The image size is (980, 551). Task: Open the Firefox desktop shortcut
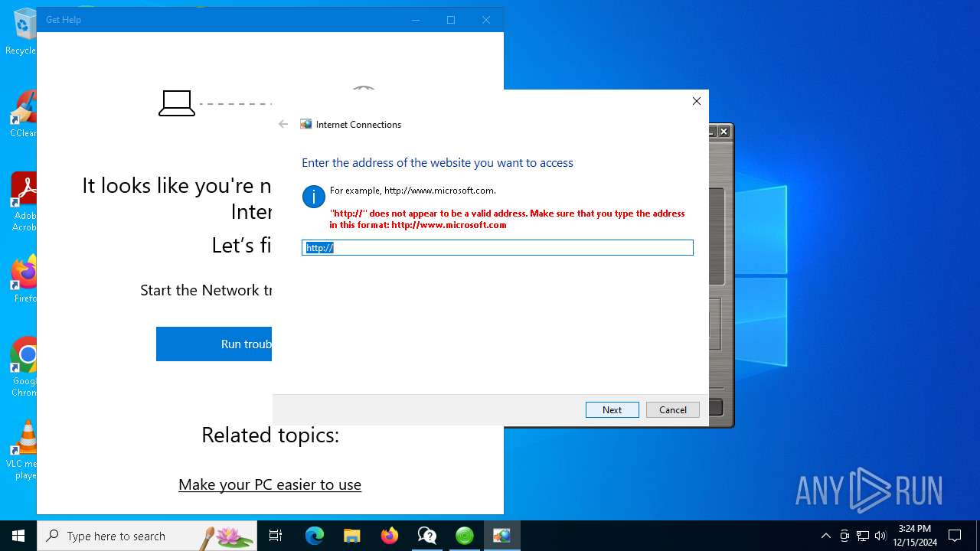pyautogui.click(x=23, y=280)
